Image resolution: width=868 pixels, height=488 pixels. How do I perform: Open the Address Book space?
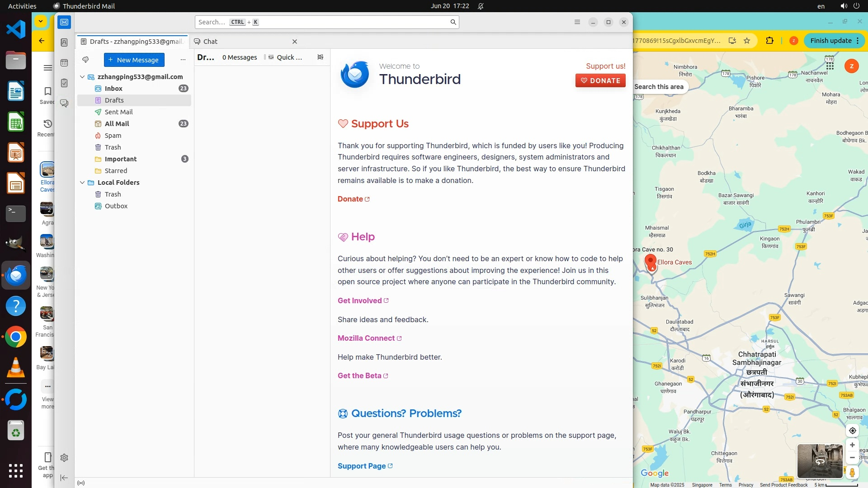[64, 42]
